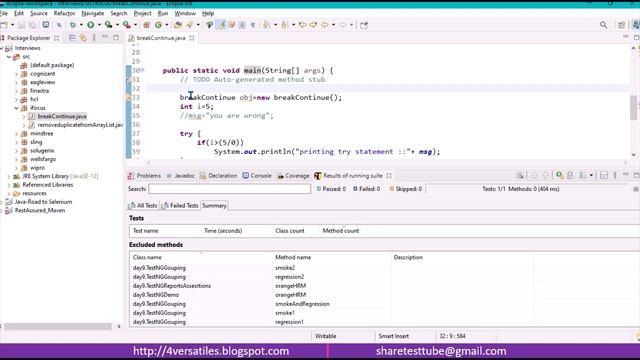The height and width of the screenshot is (360, 640).
Task: Click the New file toolbar icon
Action: [4, 25]
